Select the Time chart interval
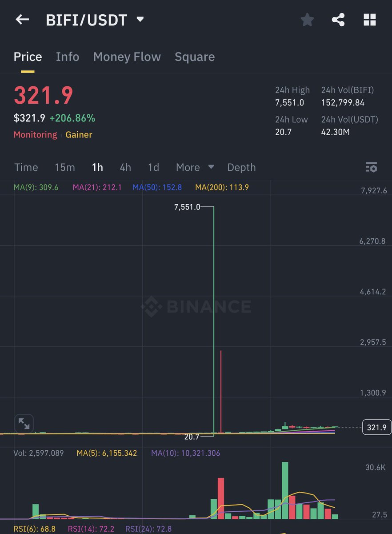Screen dimensions: 392x534 [26, 167]
